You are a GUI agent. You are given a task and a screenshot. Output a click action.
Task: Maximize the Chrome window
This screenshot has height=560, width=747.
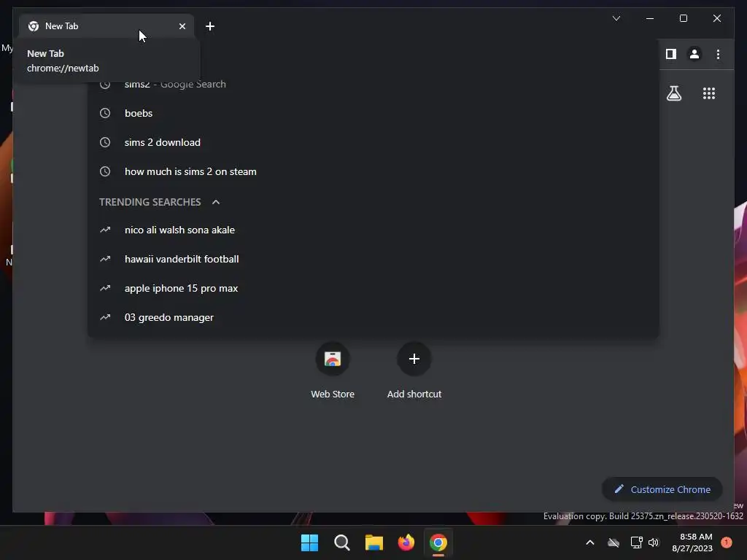683,18
